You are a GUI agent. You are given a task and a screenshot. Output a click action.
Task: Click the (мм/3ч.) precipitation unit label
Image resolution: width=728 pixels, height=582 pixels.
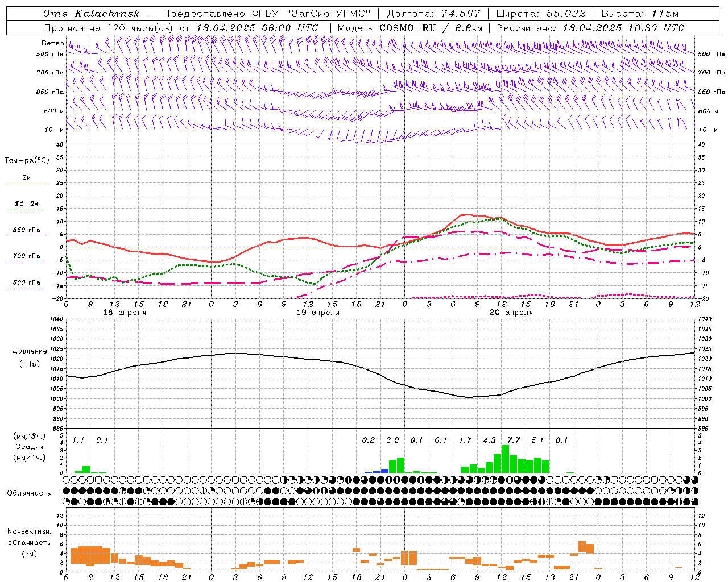[x=30, y=436]
